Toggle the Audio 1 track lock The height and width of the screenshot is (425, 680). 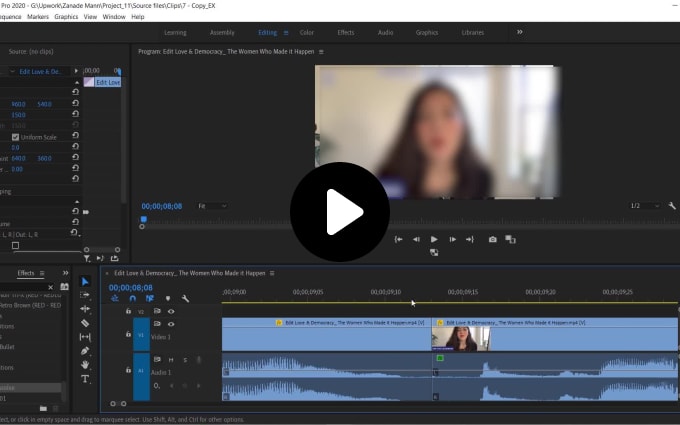[x=128, y=370]
